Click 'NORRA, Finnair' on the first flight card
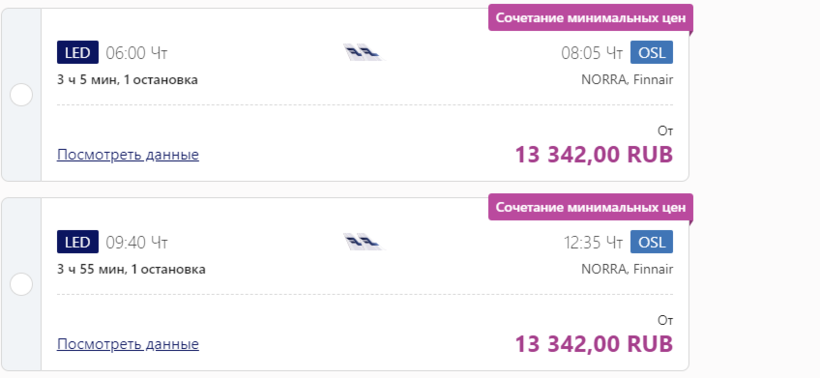 pyautogui.click(x=627, y=80)
